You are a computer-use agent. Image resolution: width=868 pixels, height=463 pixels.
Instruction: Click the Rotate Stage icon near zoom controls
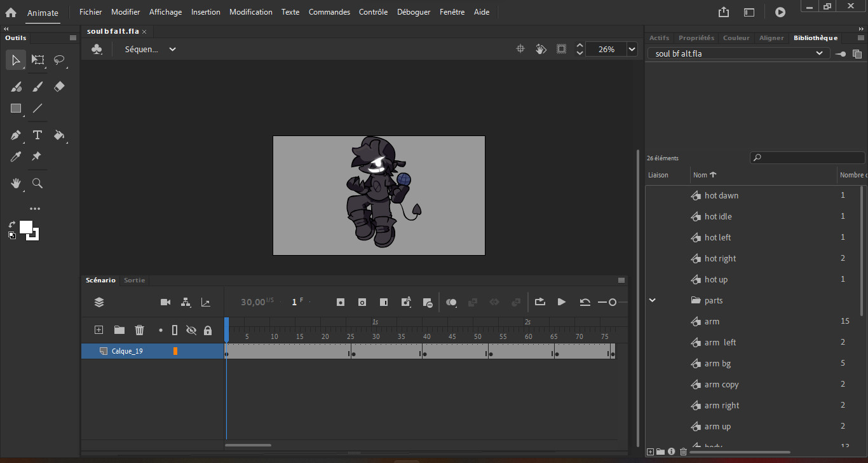click(x=541, y=49)
